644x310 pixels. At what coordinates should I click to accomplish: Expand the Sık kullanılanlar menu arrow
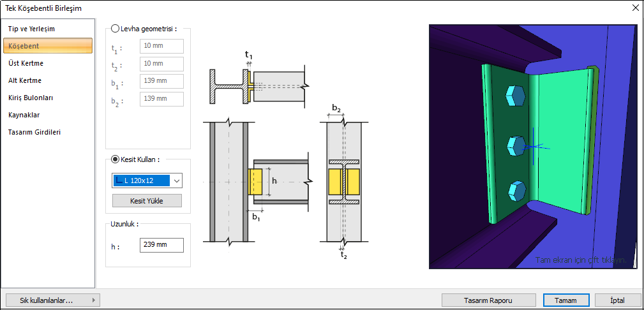94,300
